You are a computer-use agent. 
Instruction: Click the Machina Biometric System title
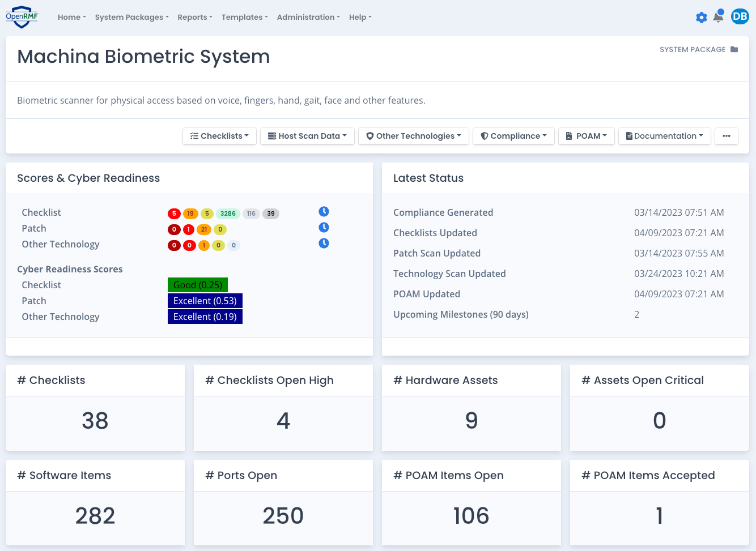point(143,57)
